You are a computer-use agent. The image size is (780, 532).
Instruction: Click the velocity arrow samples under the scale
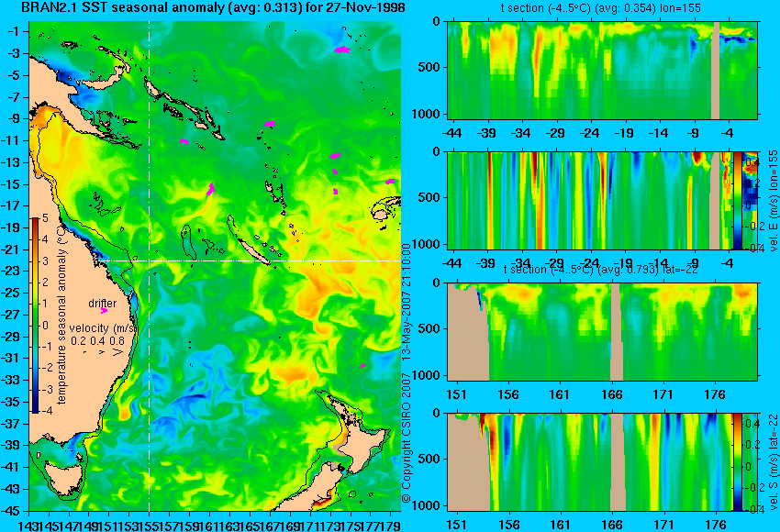[x=104, y=352]
